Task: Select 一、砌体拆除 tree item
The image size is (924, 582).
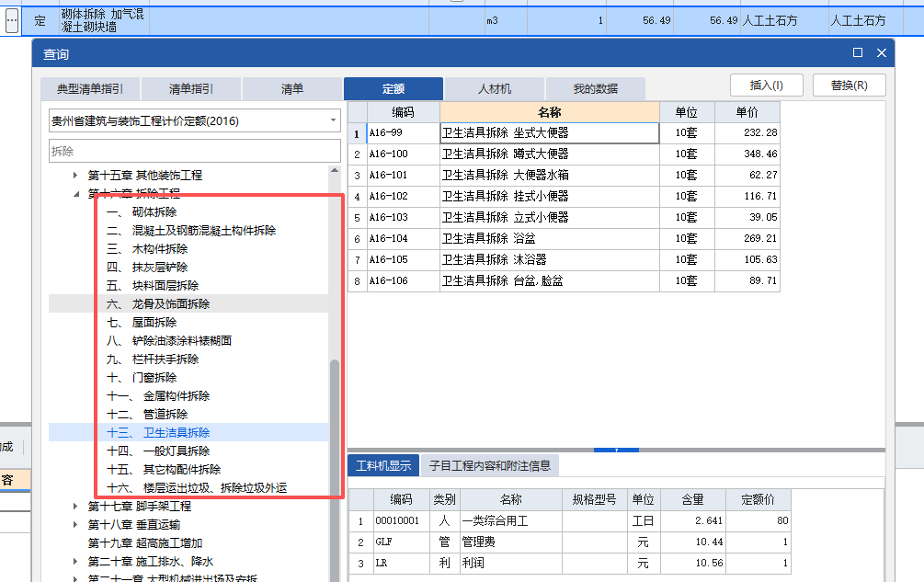Action: click(x=142, y=212)
